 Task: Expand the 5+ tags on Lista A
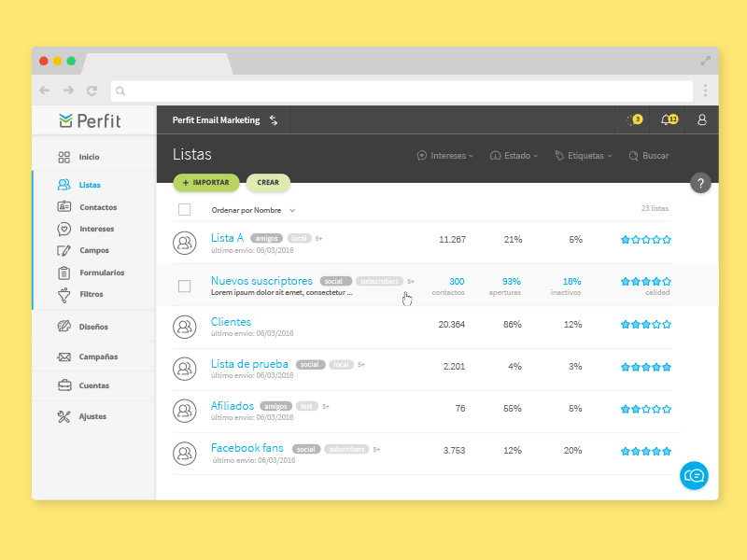pos(318,239)
